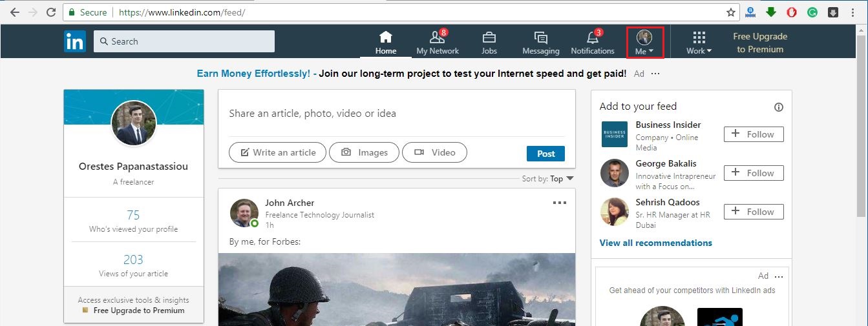Click browser forward arrow

33,12
